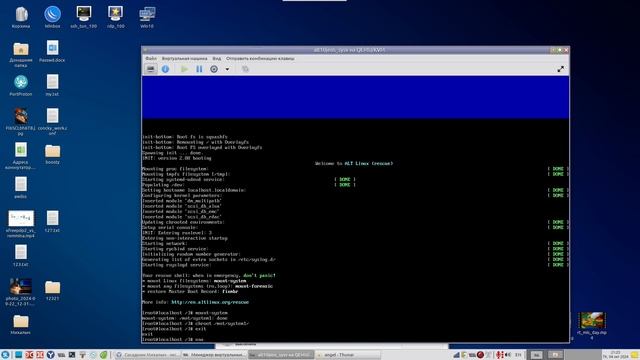Shut down the virtual machine with the power icon
The image size is (640, 360).
tap(214, 69)
